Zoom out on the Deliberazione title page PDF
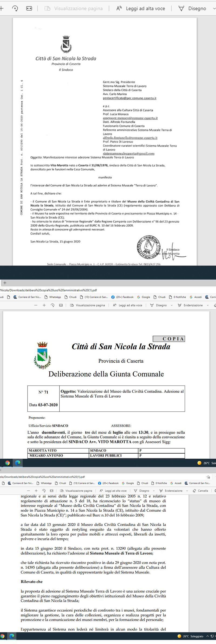Viewport: 216px width, 644px height. 36,305
